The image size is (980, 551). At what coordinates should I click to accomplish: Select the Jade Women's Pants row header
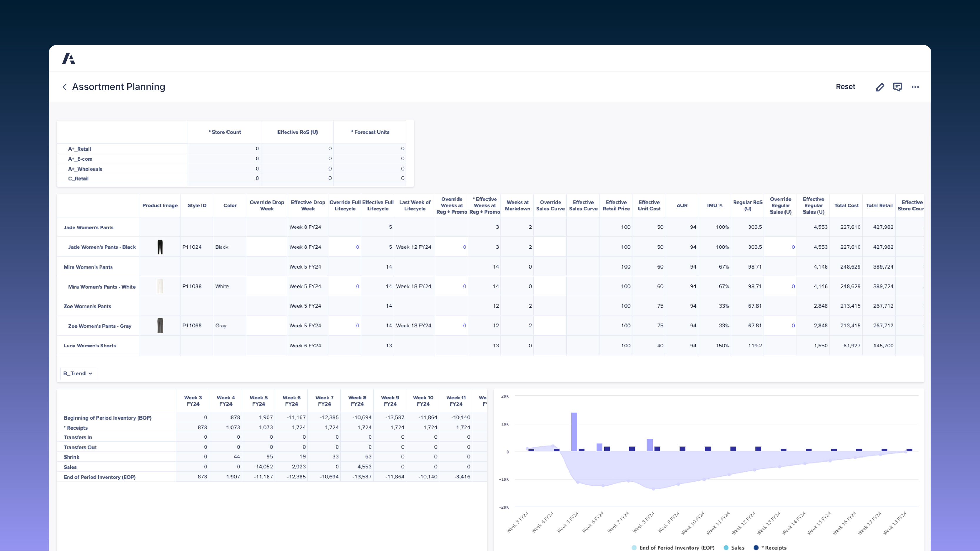coord(89,227)
